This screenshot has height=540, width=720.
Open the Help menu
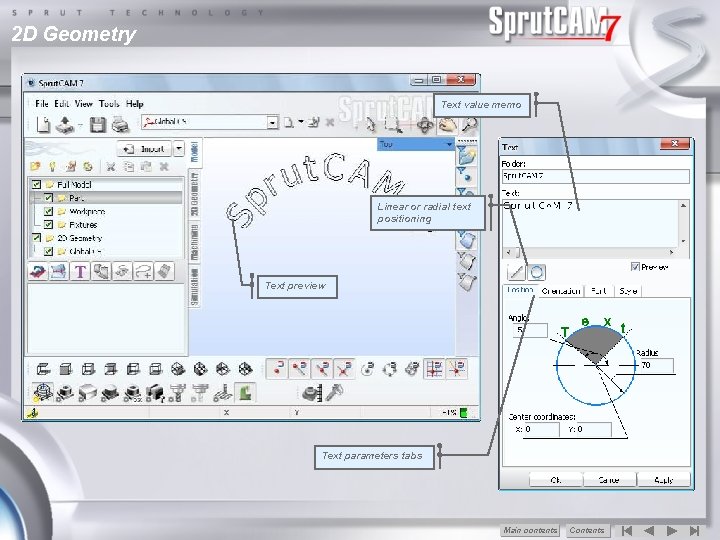click(x=135, y=104)
